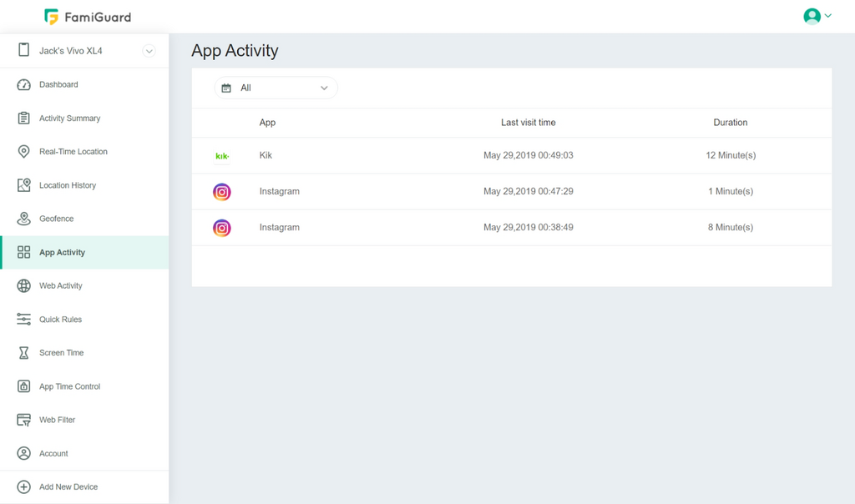The image size is (855, 504).
Task: Click the phone device icon
Action: point(23,50)
